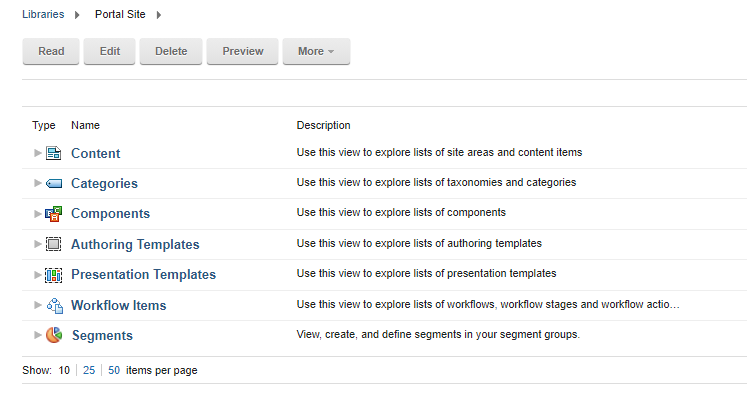The width and height of the screenshot is (747, 394).
Task: Click the Segments pie chart icon
Action: [54, 335]
